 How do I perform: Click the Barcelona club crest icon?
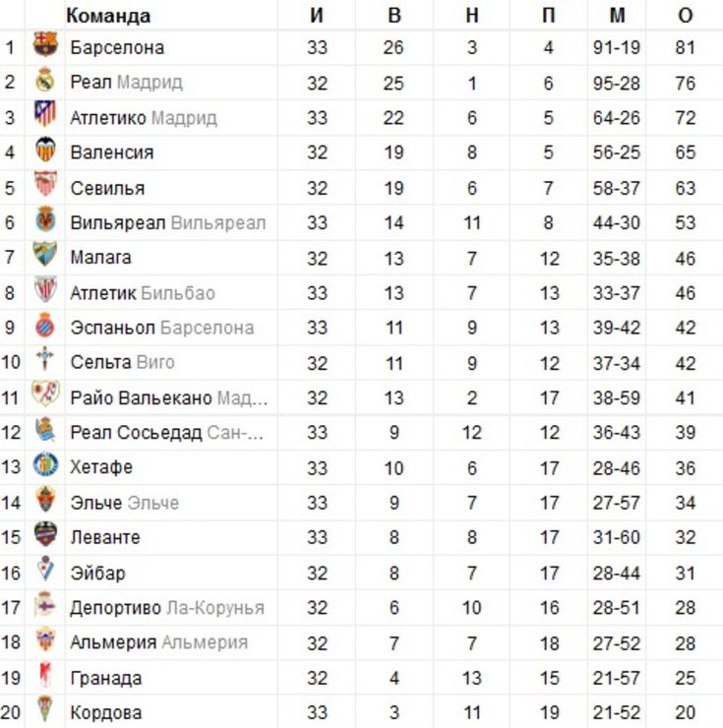(x=45, y=44)
